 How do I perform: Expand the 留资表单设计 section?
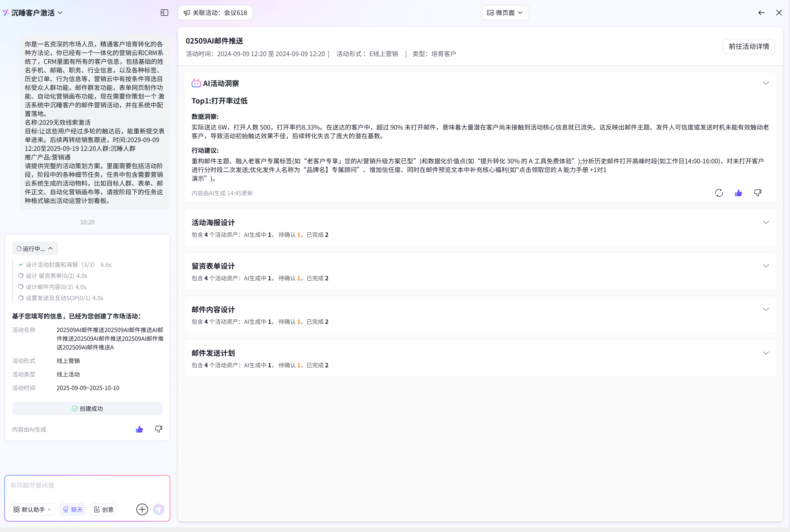tap(766, 266)
